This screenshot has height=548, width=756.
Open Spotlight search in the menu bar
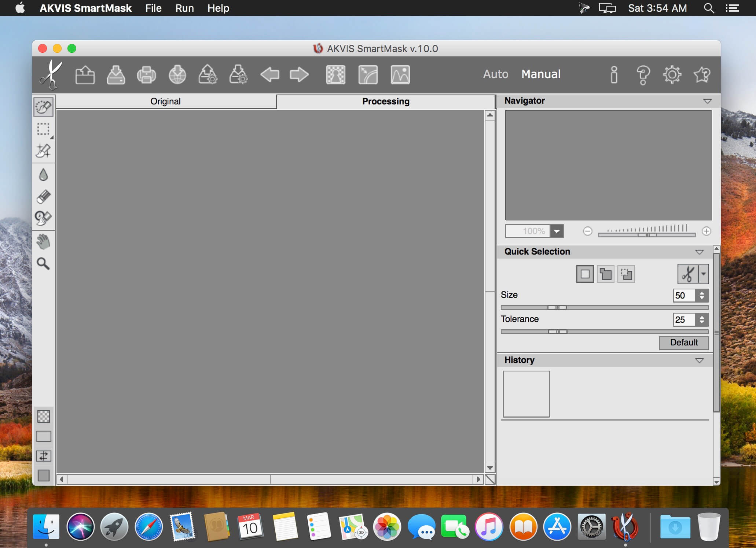(709, 8)
